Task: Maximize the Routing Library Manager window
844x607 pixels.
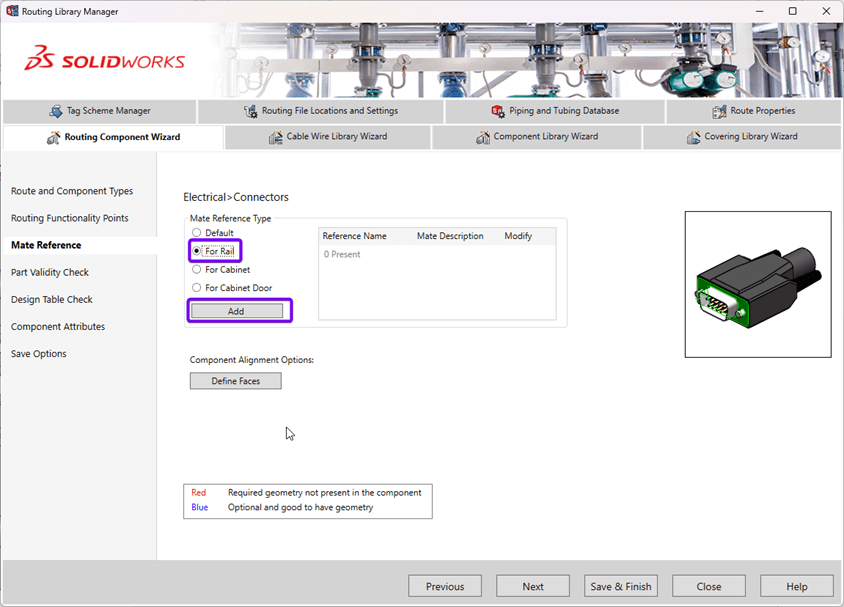Action: tap(793, 11)
